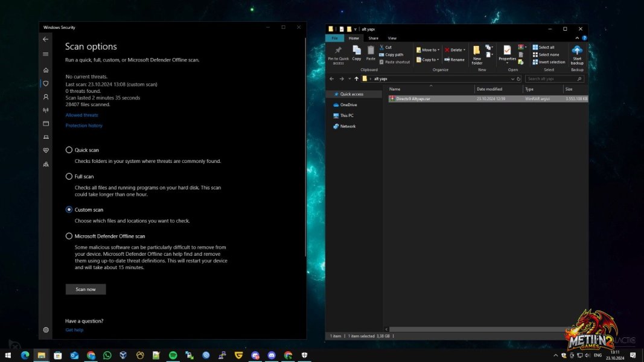Click Start backup in the ribbon
The height and width of the screenshot is (362, 644).
[576, 56]
